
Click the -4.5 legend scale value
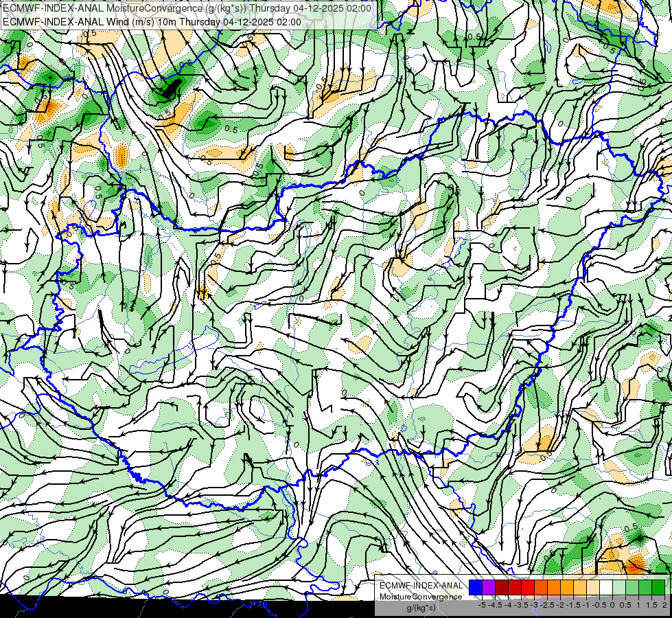click(x=496, y=605)
